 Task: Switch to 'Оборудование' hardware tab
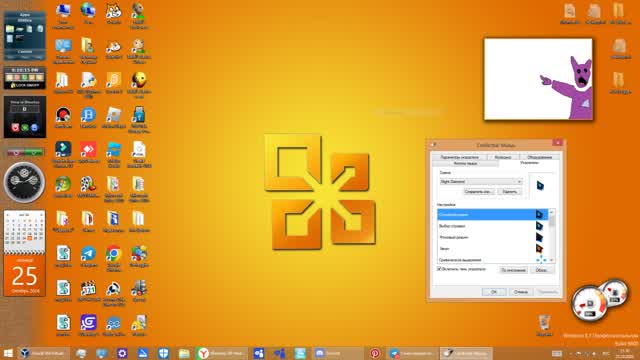tap(540, 157)
